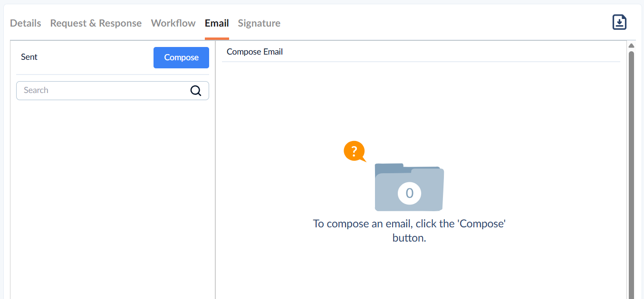Click the orange question mark bubble

point(355,152)
